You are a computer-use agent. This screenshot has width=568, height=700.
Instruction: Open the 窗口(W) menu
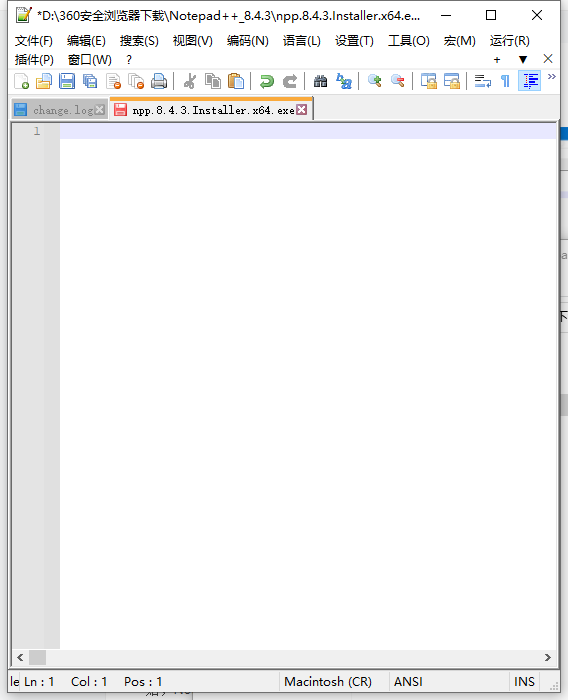click(90, 59)
